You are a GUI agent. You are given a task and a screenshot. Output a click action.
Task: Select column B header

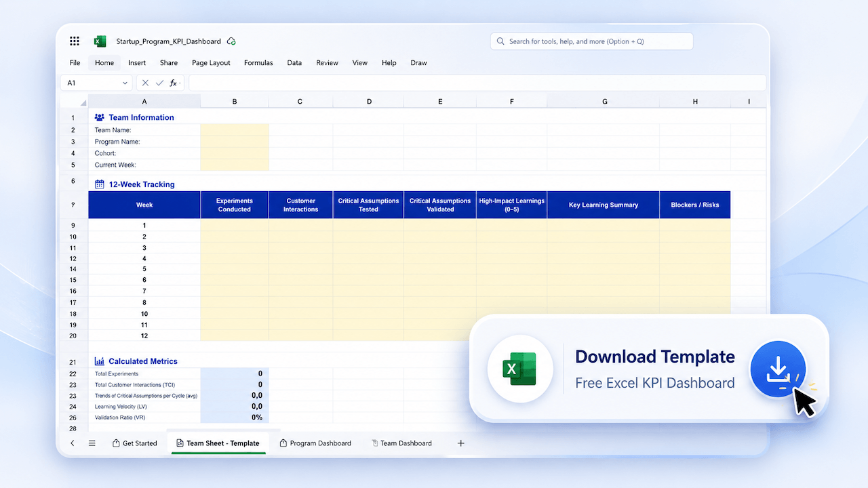[235, 102]
